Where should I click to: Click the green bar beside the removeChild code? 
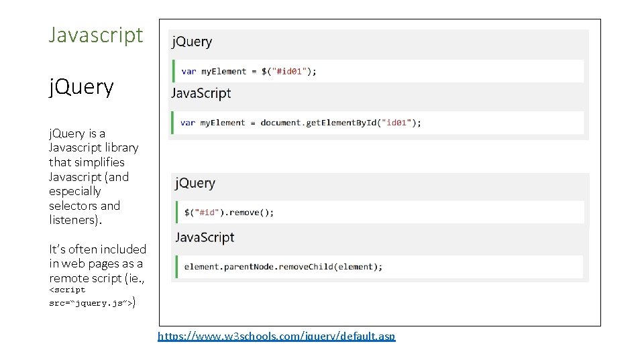coord(177,267)
